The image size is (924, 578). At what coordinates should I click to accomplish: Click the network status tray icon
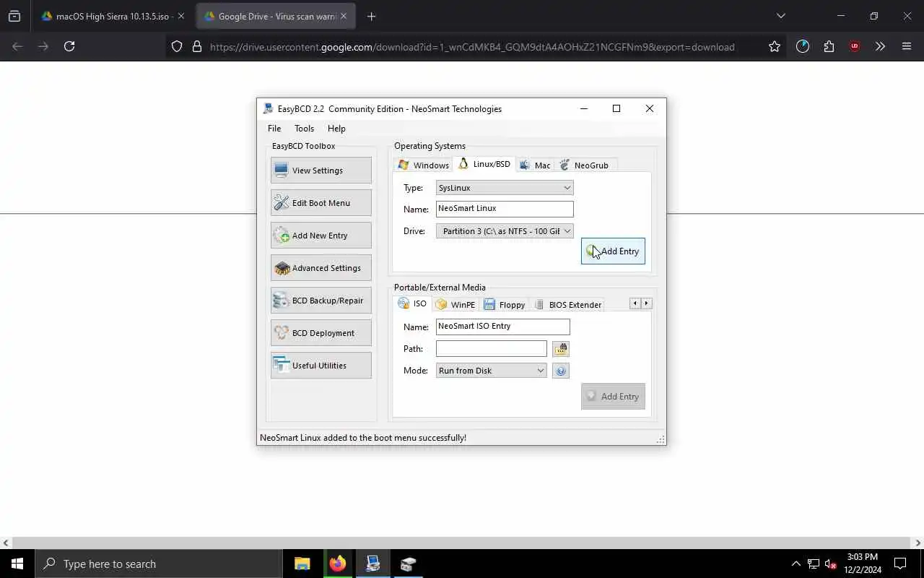point(814,564)
